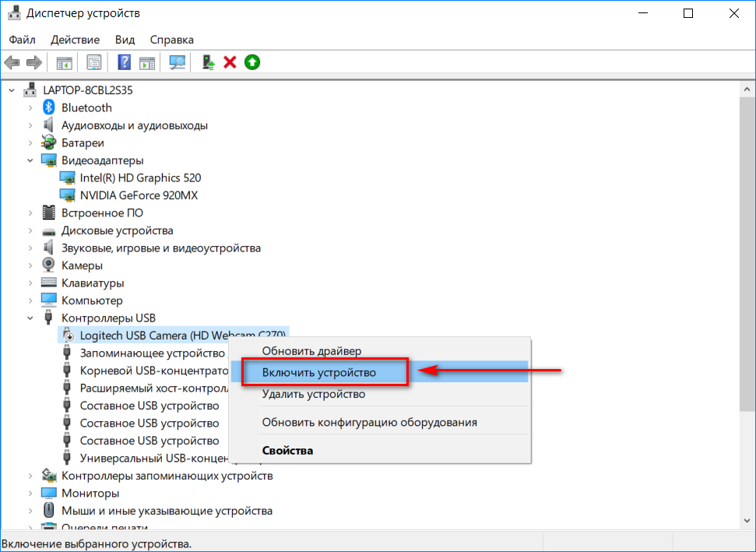Collapse the Видеоадаптеры category
The image size is (756, 552).
pos(30,160)
